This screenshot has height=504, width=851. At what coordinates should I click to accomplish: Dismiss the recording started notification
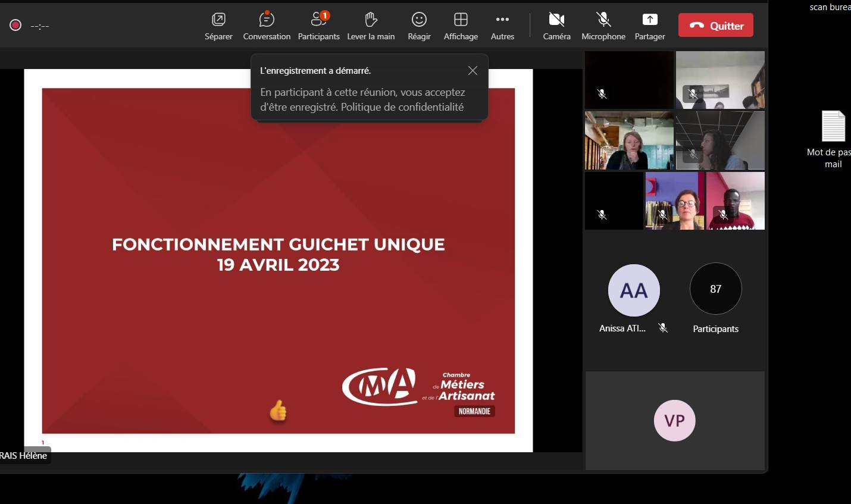(x=473, y=71)
